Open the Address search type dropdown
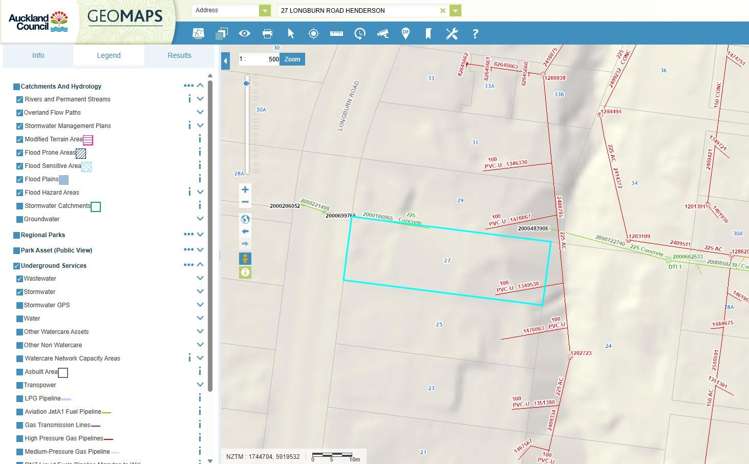This screenshot has height=464, width=749. pos(265,10)
